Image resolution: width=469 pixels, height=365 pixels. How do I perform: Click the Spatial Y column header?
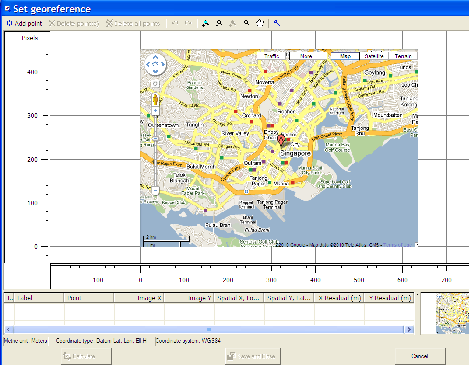point(289,298)
